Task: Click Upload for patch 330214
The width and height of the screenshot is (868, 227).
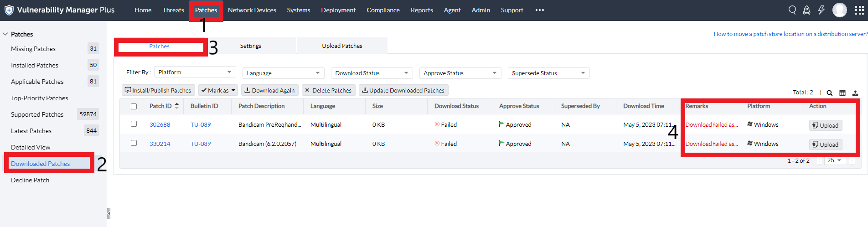Action: tap(825, 144)
